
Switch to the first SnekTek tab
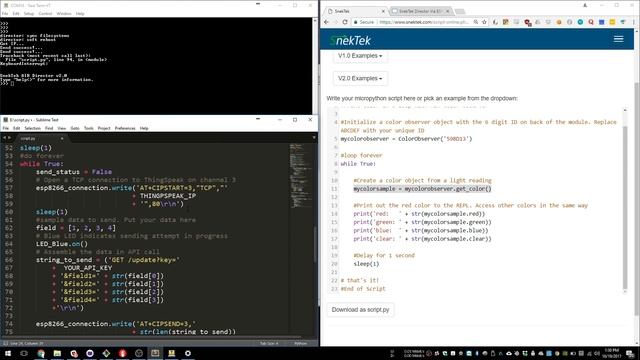(355, 11)
